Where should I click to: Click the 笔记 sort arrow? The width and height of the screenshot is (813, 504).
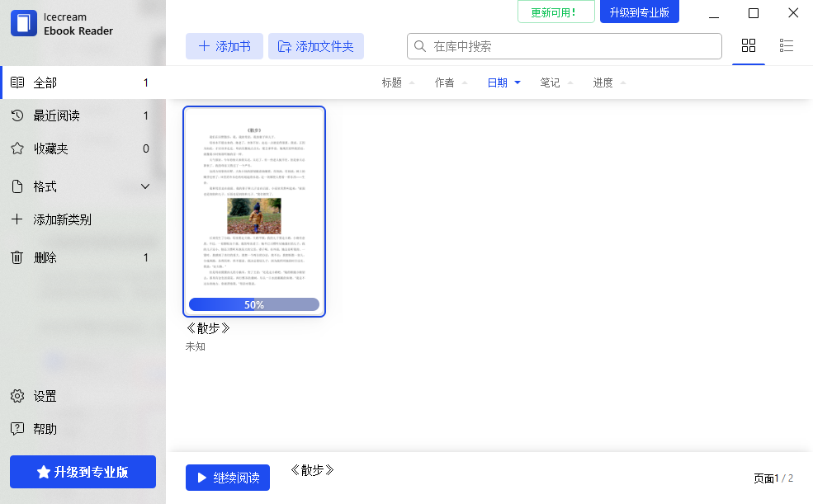(571, 82)
